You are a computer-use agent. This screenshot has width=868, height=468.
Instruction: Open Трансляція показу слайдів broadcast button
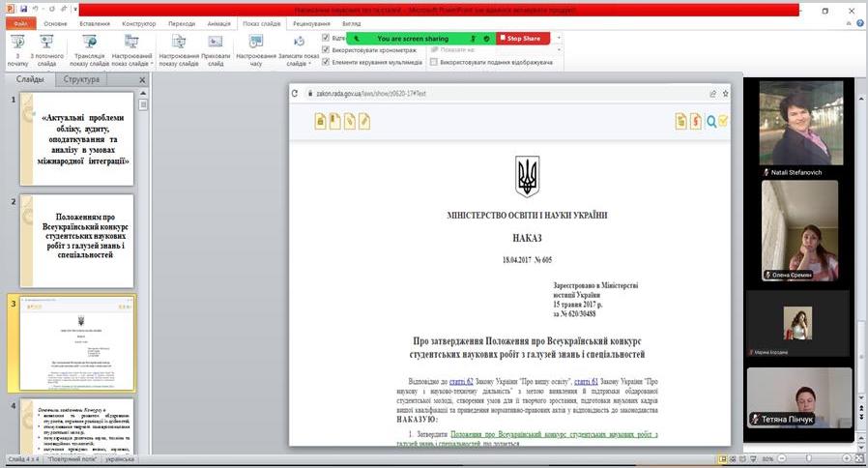[x=89, y=50]
